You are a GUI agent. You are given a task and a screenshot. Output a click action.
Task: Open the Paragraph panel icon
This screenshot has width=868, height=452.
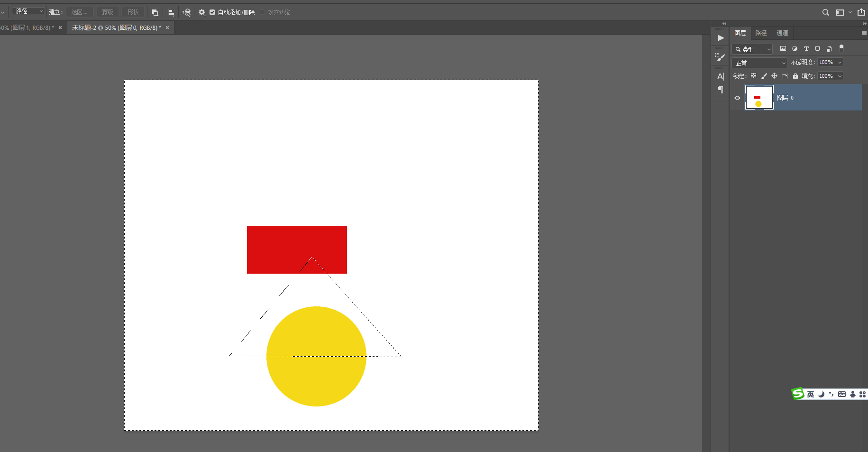point(721,90)
